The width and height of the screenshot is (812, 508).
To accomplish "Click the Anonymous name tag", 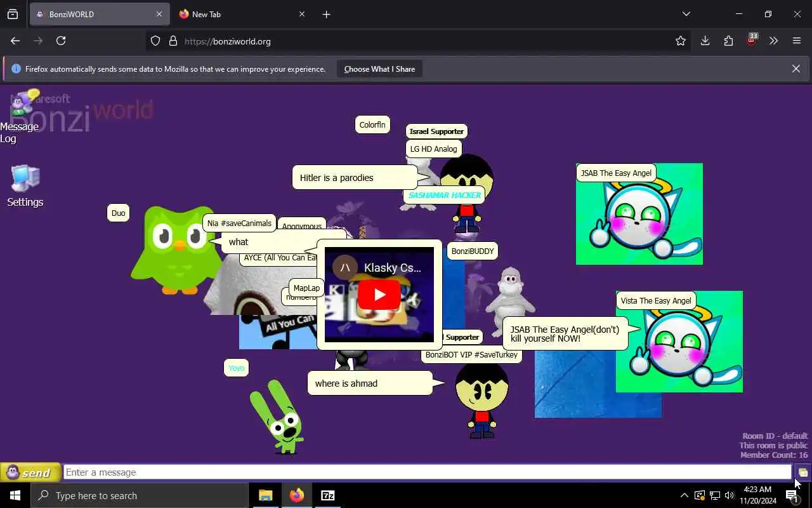I will point(301,225).
